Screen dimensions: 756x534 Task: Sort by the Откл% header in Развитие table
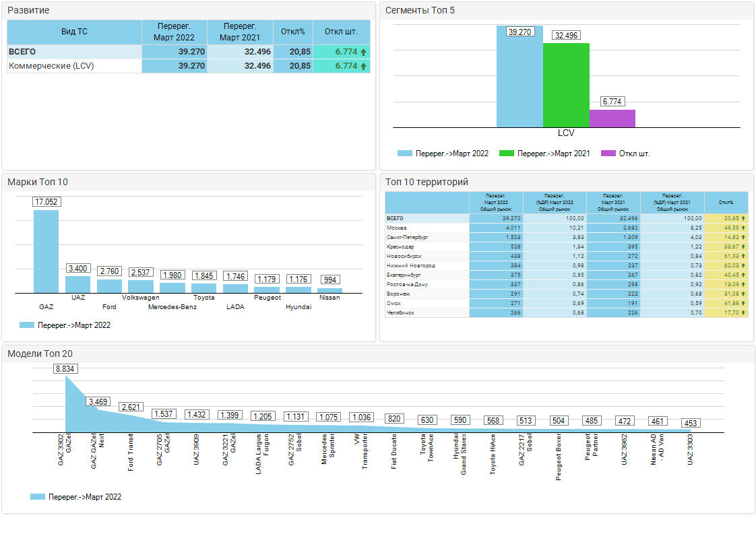(293, 32)
